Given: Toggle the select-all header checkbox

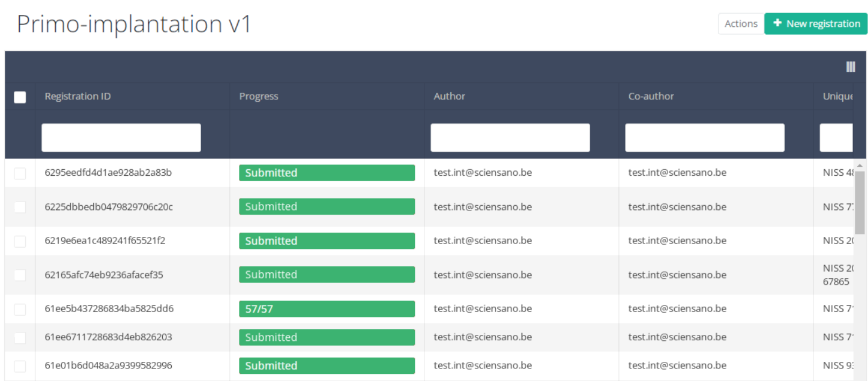Looking at the screenshot, I should pos(20,97).
